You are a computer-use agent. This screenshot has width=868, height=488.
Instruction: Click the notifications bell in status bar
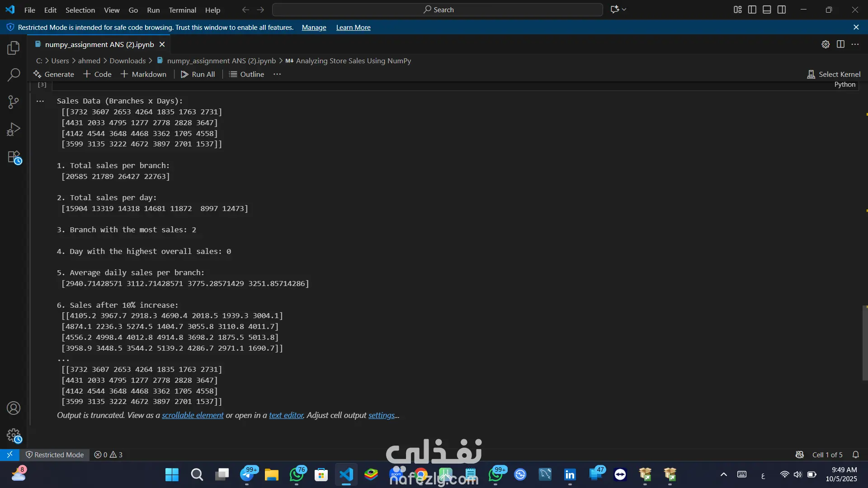[x=856, y=455]
